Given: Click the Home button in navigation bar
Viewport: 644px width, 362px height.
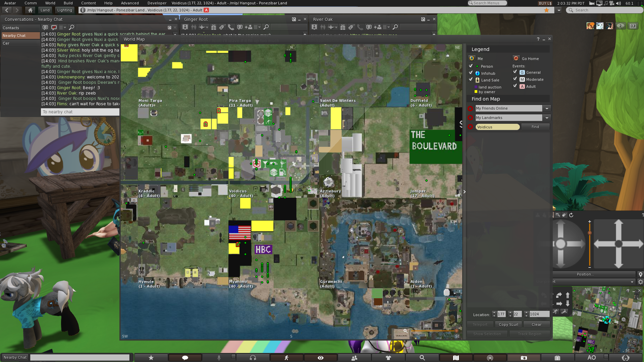Looking at the screenshot, I should [x=30, y=10].
